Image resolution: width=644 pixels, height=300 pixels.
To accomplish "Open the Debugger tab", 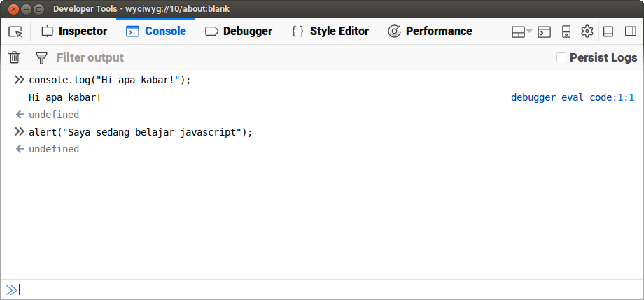I will (x=239, y=31).
